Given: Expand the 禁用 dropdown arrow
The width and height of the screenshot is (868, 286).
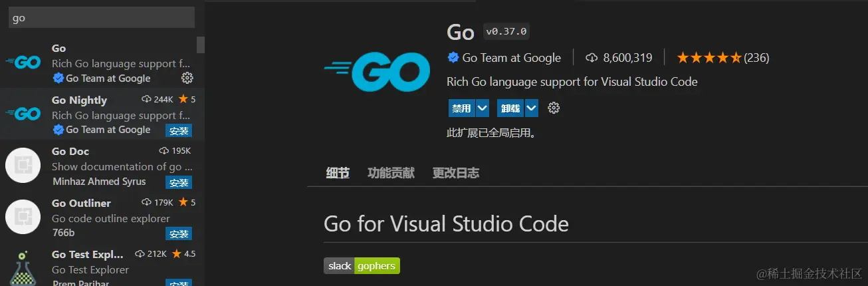Looking at the screenshot, I should tap(483, 108).
